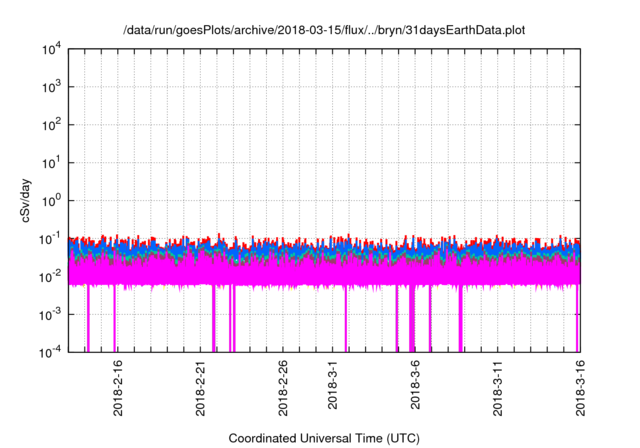The height and width of the screenshot is (448, 640).
Task: Select the 2018-3-6 date tick label
Action: [x=415, y=384]
